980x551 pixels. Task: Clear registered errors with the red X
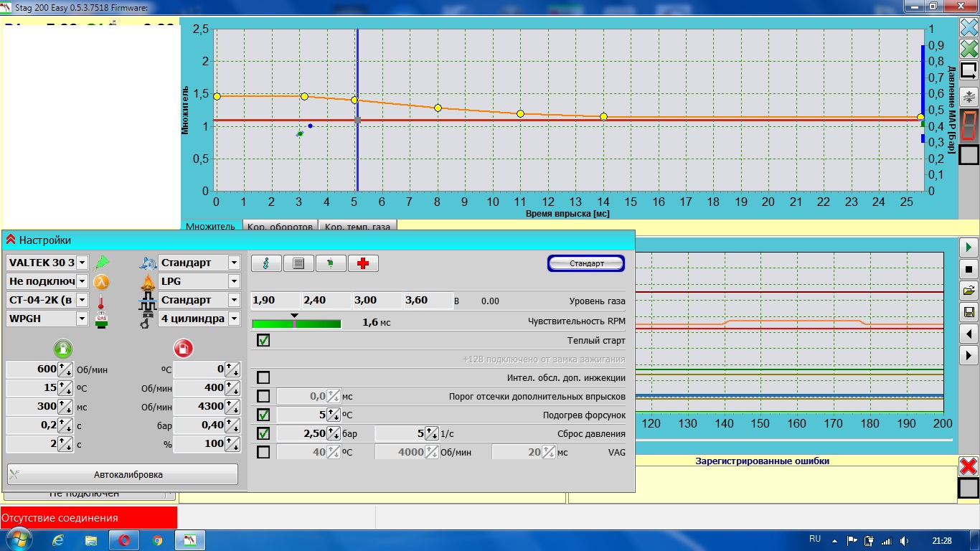point(969,466)
